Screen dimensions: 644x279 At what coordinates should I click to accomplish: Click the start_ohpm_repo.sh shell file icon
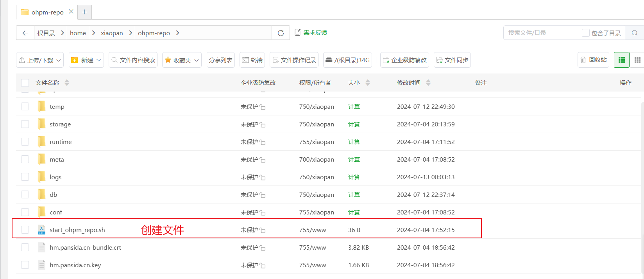[41, 230]
